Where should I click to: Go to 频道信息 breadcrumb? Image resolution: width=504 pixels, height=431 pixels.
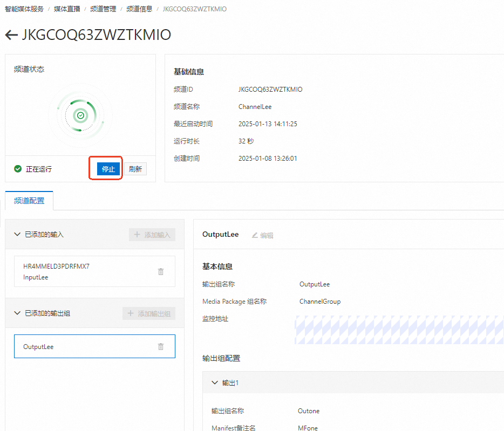pos(139,9)
